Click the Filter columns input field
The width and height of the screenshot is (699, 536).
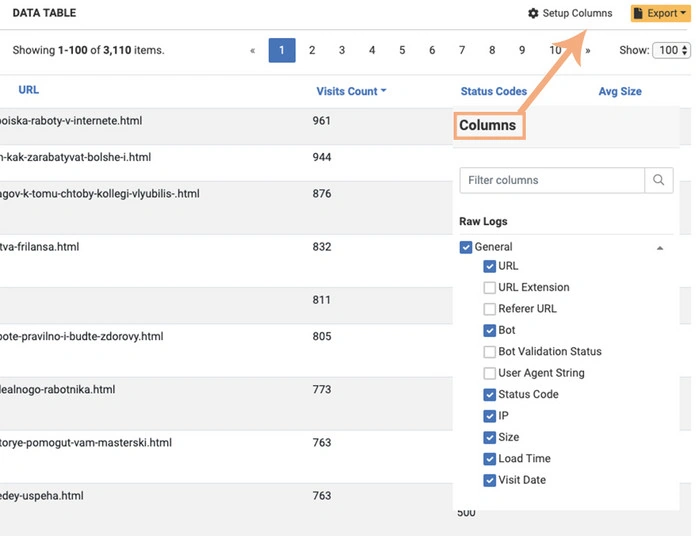point(552,180)
